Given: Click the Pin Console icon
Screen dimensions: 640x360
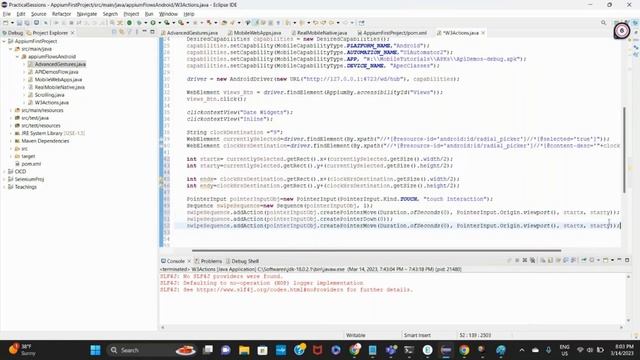Looking at the screenshot, I should click(584, 260).
